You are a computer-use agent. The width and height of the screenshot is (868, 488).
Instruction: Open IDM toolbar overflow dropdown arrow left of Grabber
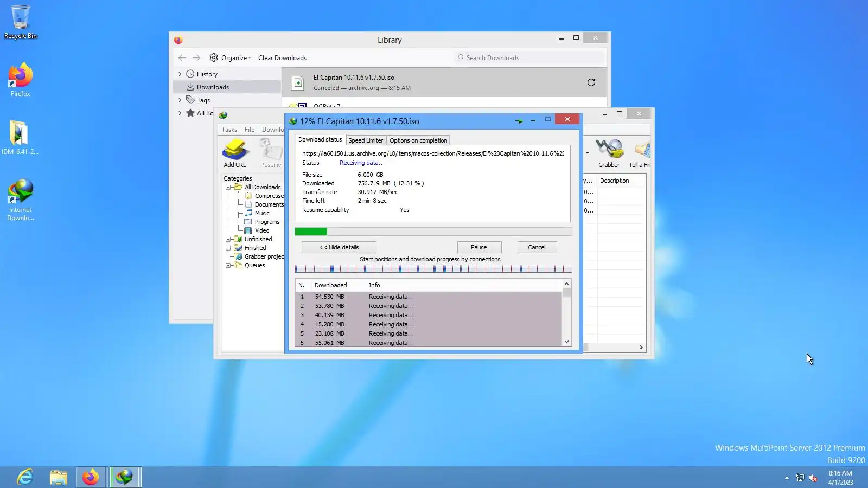[x=588, y=153]
